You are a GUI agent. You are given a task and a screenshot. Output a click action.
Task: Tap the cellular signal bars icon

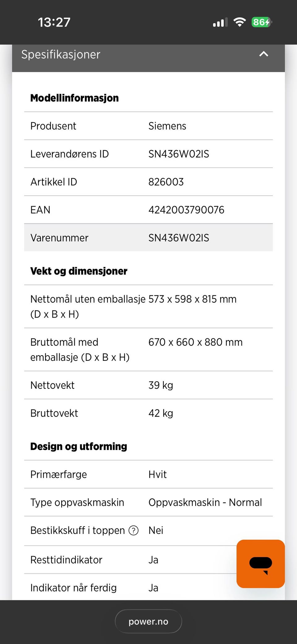tap(220, 22)
